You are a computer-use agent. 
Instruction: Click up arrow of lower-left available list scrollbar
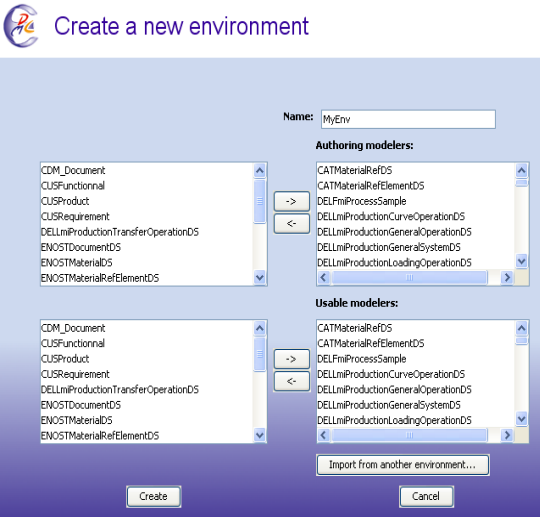[x=260, y=328]
